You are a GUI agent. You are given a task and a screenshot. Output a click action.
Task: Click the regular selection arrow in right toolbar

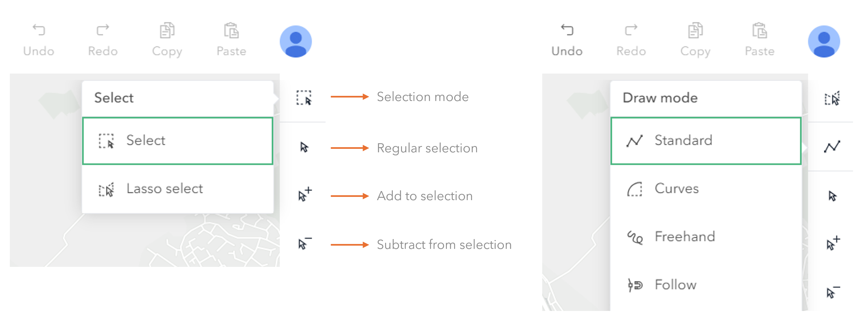click(832, 196)
